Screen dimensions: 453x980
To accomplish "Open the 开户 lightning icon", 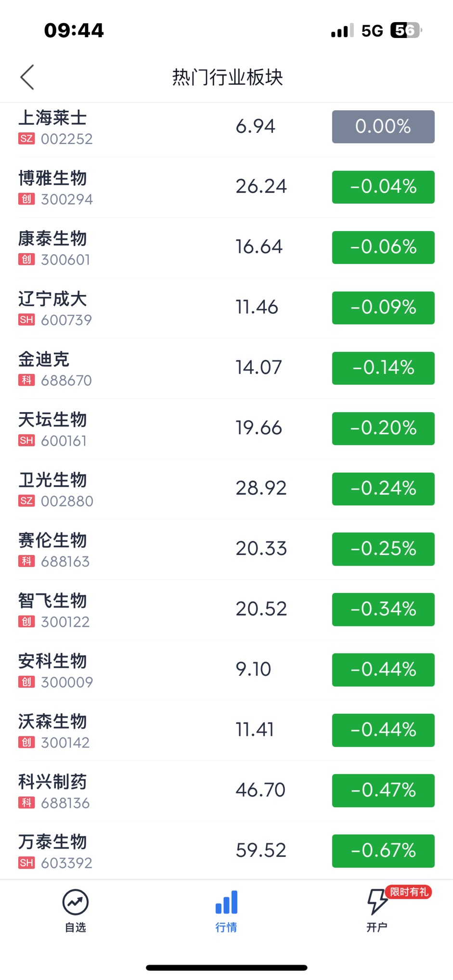I will coord(377,902).
